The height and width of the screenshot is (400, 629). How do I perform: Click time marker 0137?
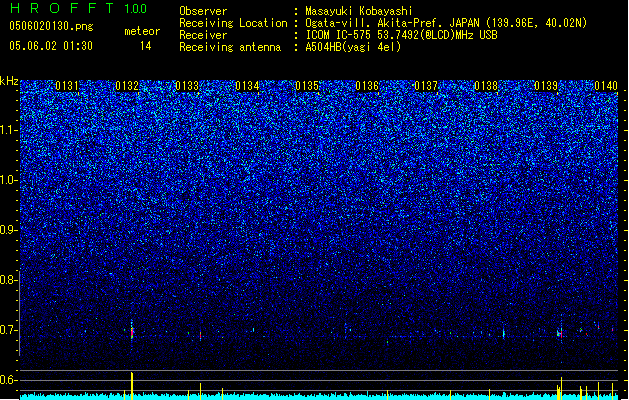coord(426,86)
